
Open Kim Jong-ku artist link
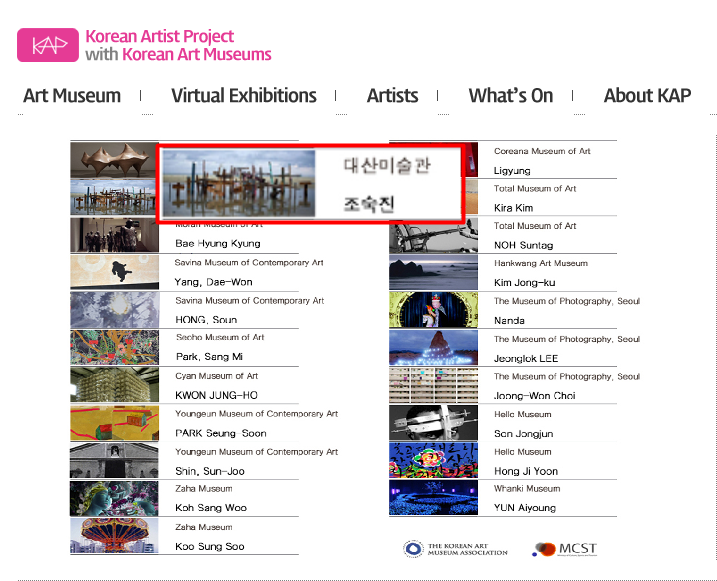click(x=524, y=283)
